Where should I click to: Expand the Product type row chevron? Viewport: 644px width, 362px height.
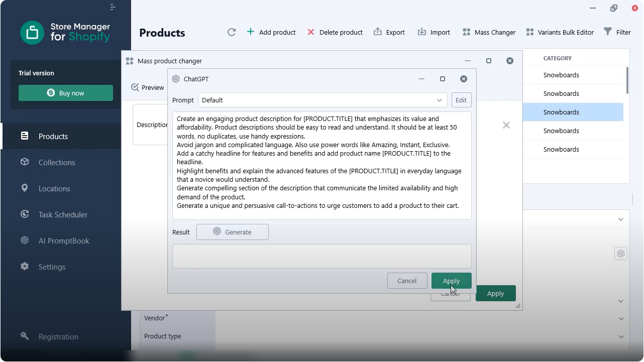pyautogui.click(x=621, y=336)
